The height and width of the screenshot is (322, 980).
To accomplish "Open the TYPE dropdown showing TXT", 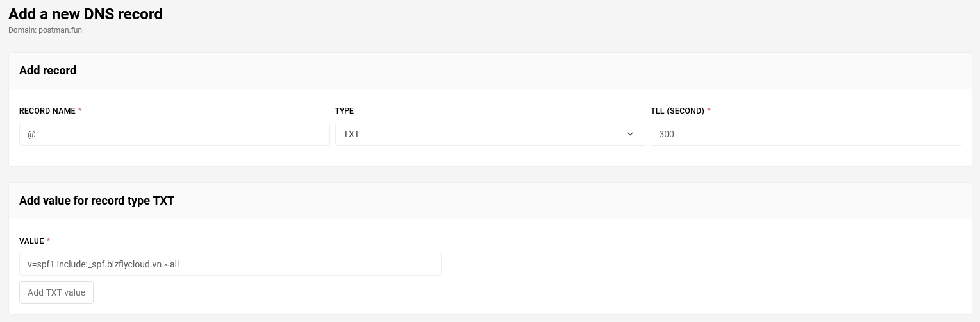I will 490,134.
